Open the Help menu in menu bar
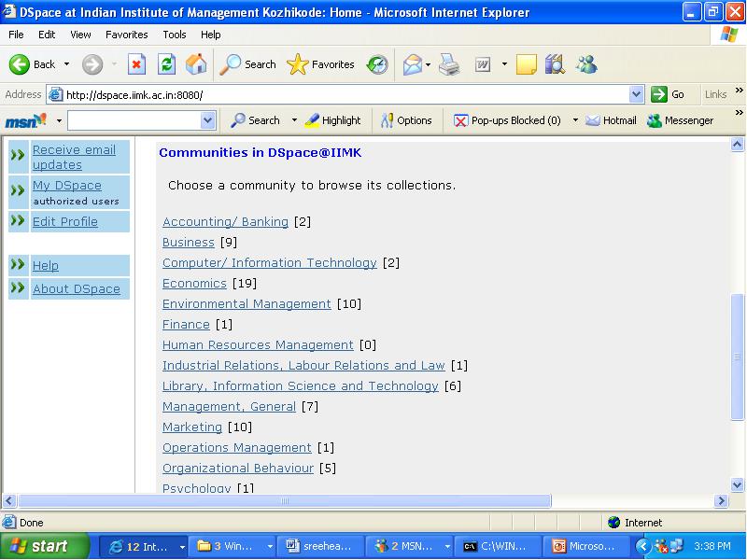Viewport: 747px width, 560px height. (211, 35)
